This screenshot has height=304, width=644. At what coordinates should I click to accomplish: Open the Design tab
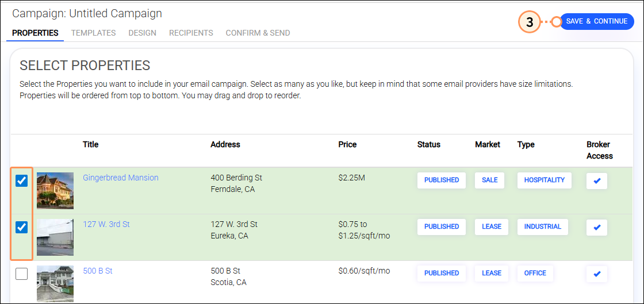142,33
